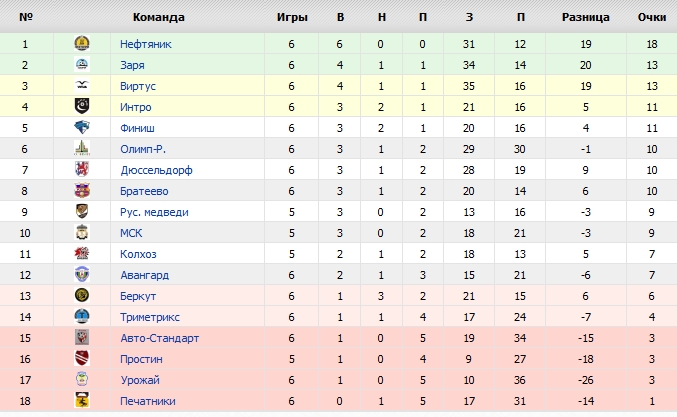The image size is (677, 417).
Task: Click the Простин team name
Action: pos(141,359)
